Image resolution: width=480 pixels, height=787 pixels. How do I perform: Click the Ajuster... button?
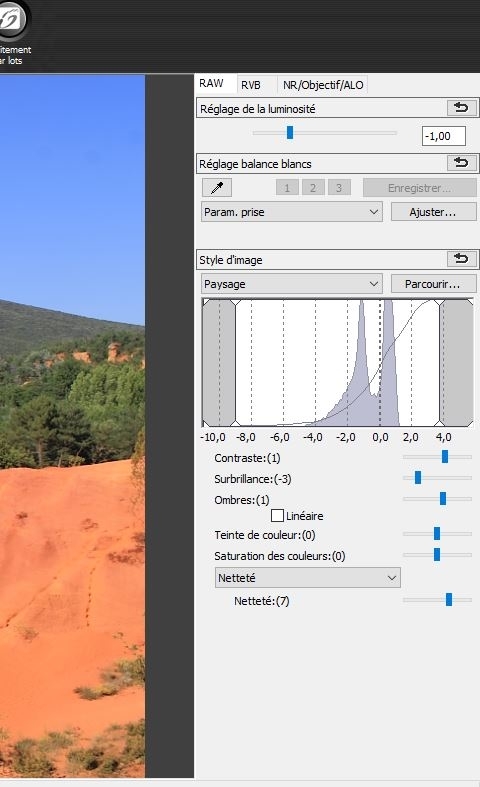tap(433, 212)
